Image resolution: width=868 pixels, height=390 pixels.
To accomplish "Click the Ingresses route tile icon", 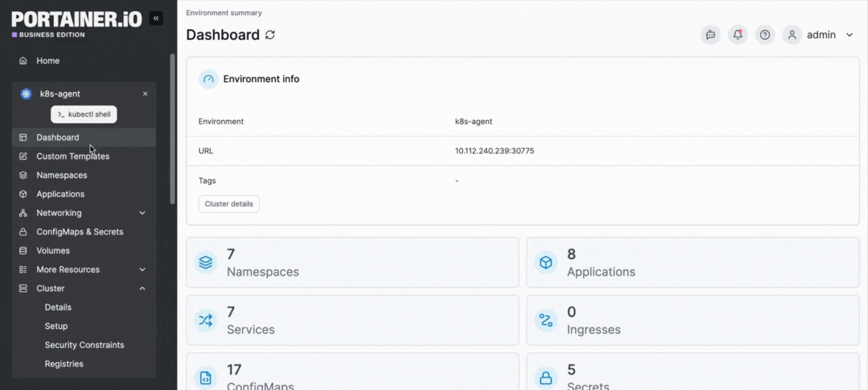I will (545, 320).
